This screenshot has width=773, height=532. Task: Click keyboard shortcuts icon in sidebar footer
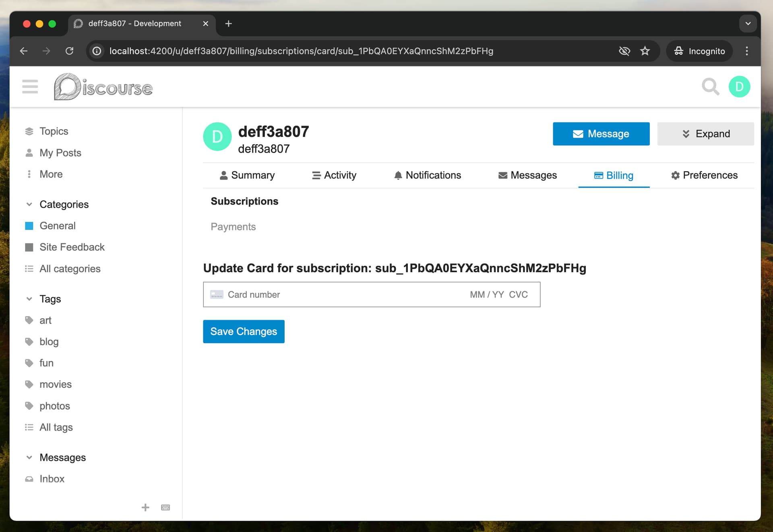click(165, 507)
